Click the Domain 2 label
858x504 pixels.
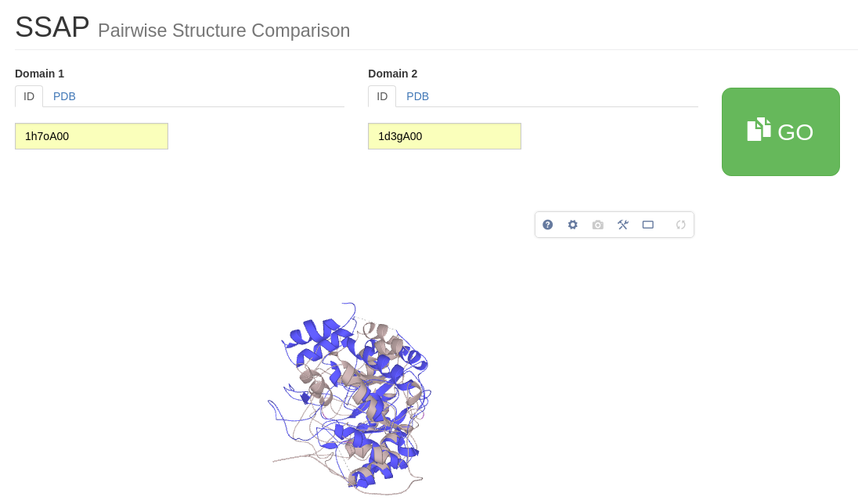392,74
